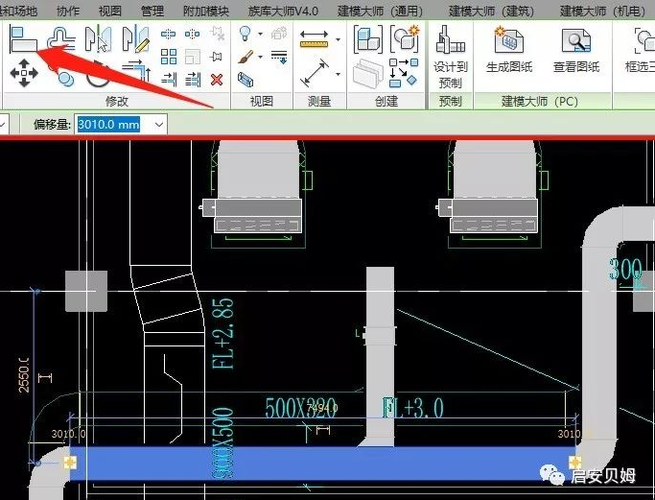The height and width of the screenshot is (500, 655).
Task: Select the Move tool with four arrows
Action: tap(24, 73)
